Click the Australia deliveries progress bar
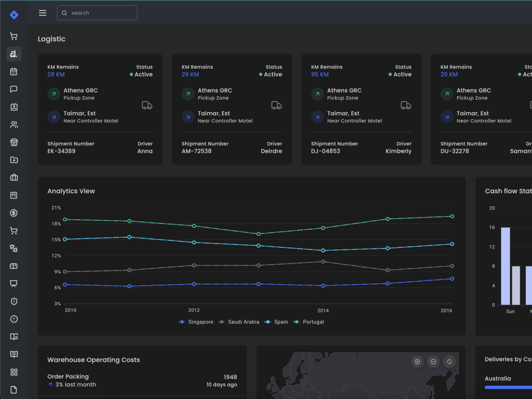532x399 pixels. pos(508,387)
